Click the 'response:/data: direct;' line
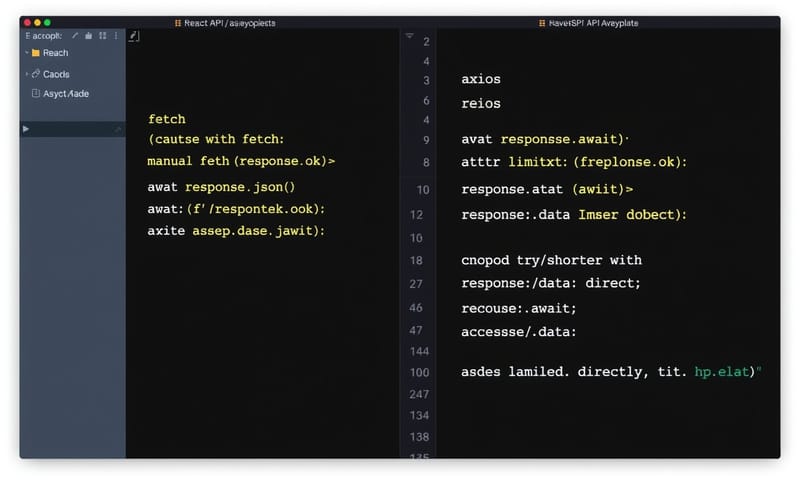Image resolution: width=800 pixels, height=480 pixels. [551, 283]
